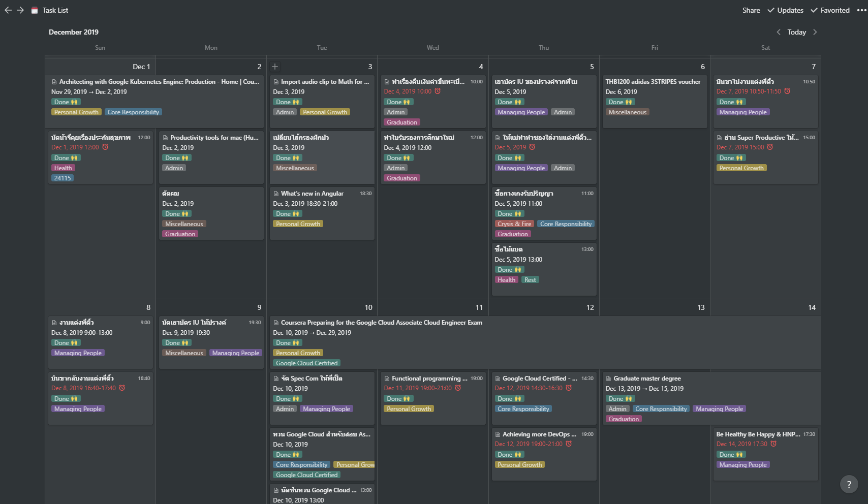Open the Share menu
868x504 pixels.
[x=751, y=10]
